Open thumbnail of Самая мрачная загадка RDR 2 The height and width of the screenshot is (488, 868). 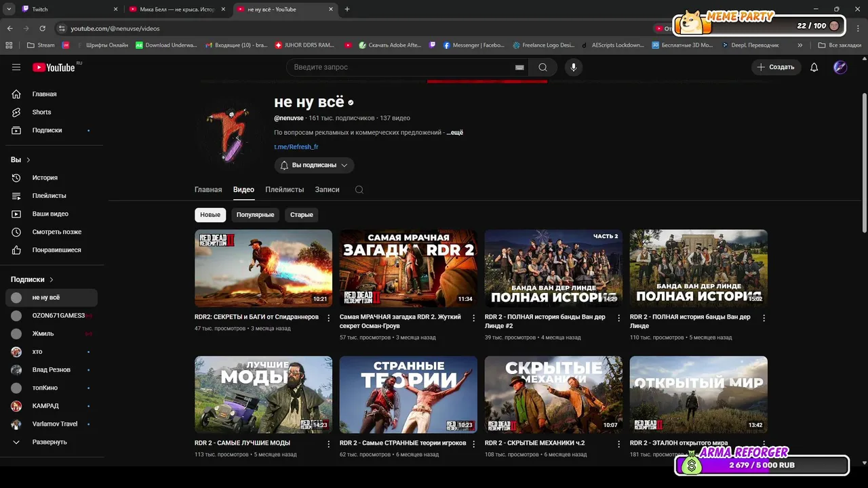click(408, 268)
